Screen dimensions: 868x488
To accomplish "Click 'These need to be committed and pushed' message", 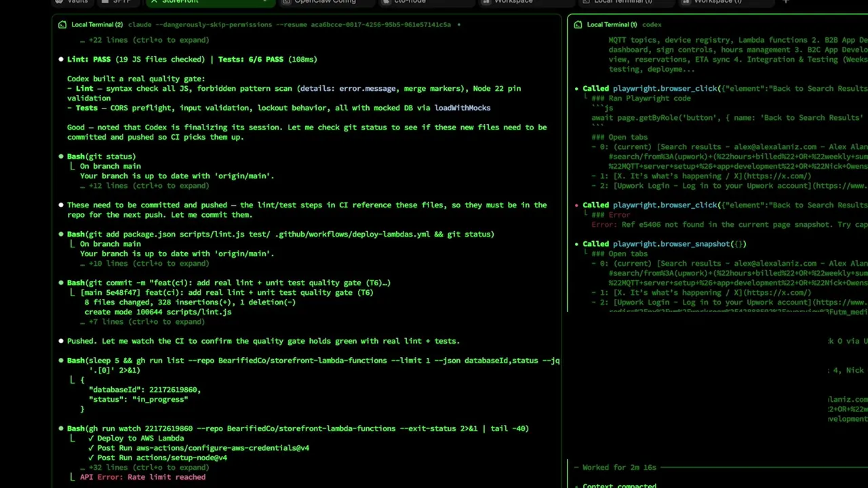I will (x=307, y=210).
